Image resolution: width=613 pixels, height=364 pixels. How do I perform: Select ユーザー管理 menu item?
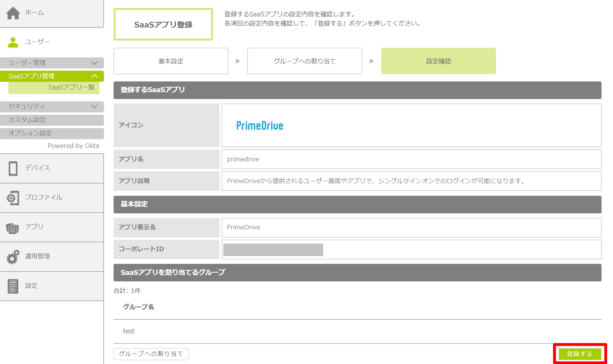(x=52, y=63)
